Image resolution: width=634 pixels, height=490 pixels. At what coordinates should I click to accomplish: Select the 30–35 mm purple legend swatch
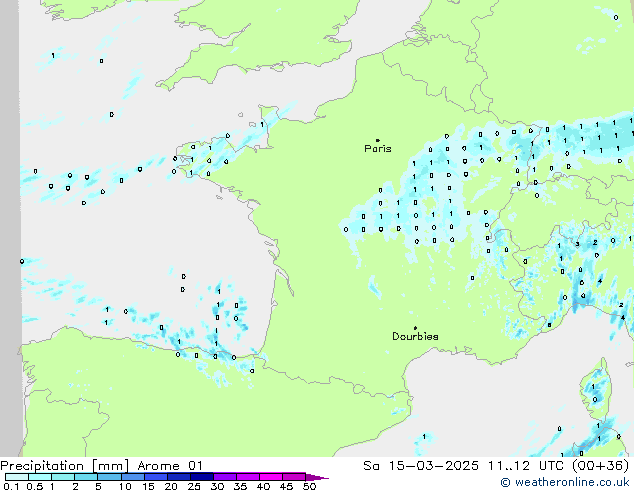pyautogui.click(x=224, y=477)
